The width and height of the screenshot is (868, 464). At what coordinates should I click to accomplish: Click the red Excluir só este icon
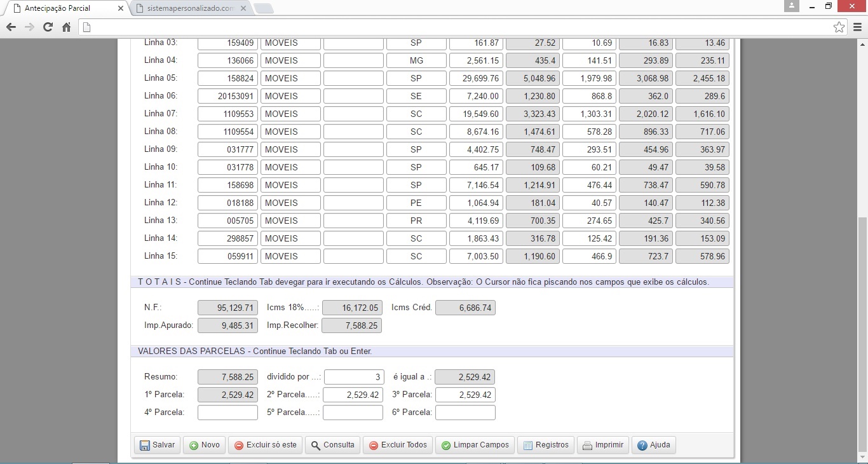coord(239,445)
